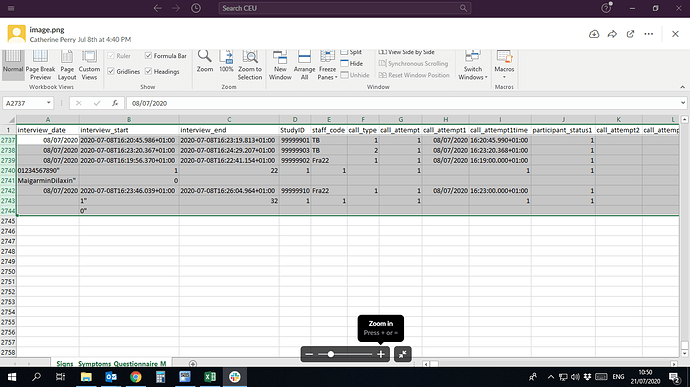Select column D header
The image size is (690, 387).
click(295, 119)
